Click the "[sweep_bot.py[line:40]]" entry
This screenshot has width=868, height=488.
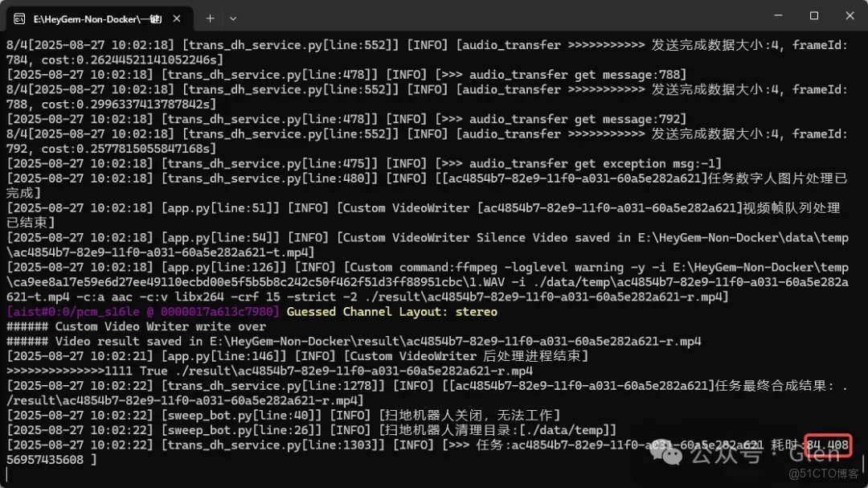241,416
